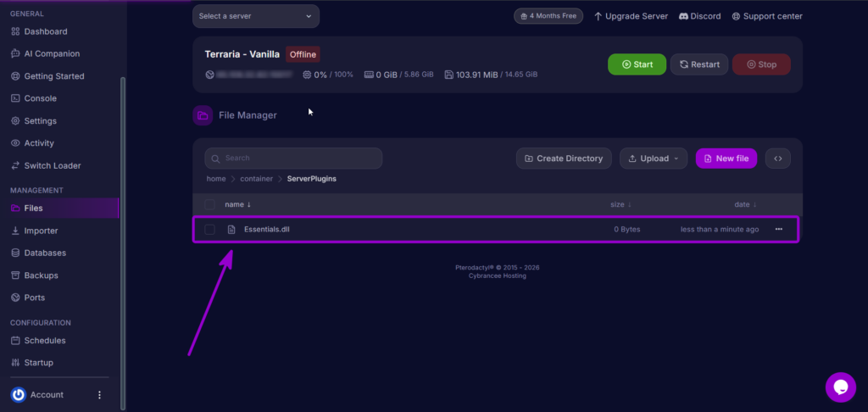868x412 pixels.
Task: Open the Dashboard sidebar item
Action: click(39, 31)
